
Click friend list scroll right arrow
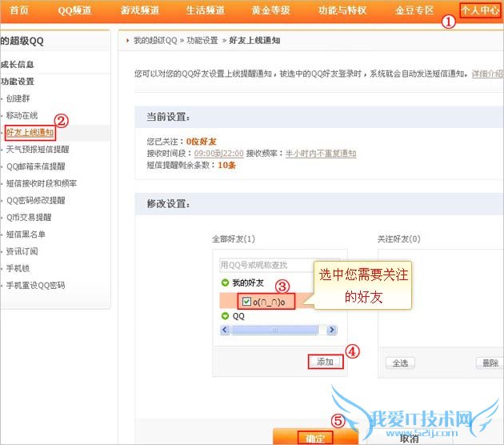coord(332,330)
